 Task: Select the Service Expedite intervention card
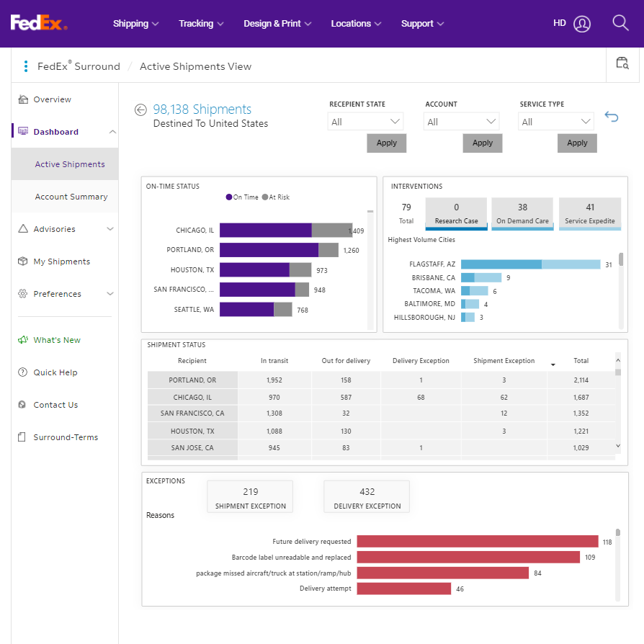point(590,213)
